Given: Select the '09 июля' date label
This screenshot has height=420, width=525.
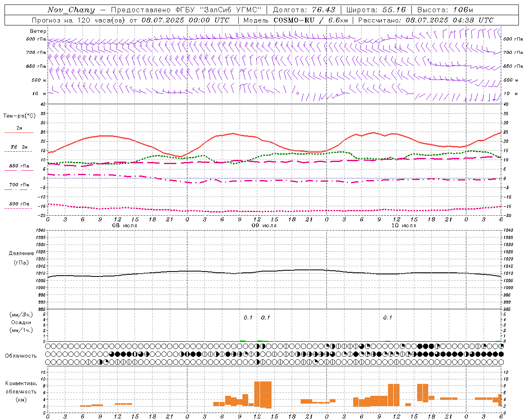Looking at the screenshot, I should click(264, 226).
